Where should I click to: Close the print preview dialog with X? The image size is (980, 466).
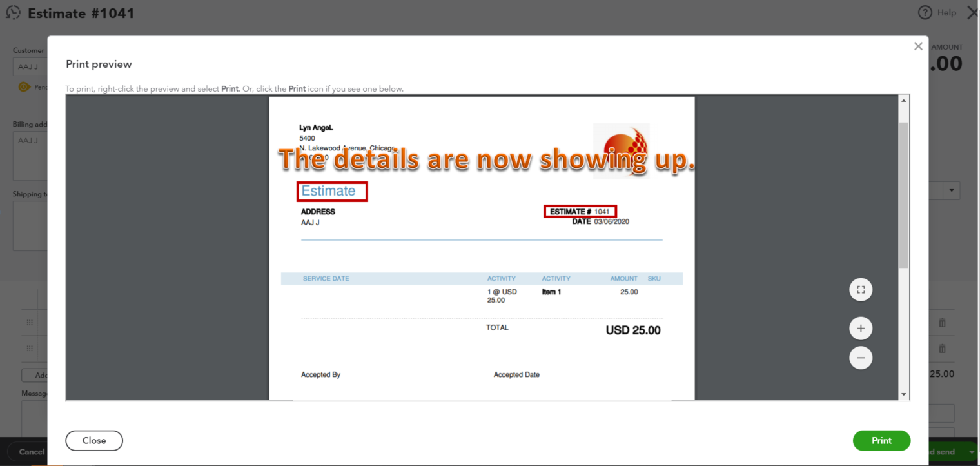coord(918,46)
